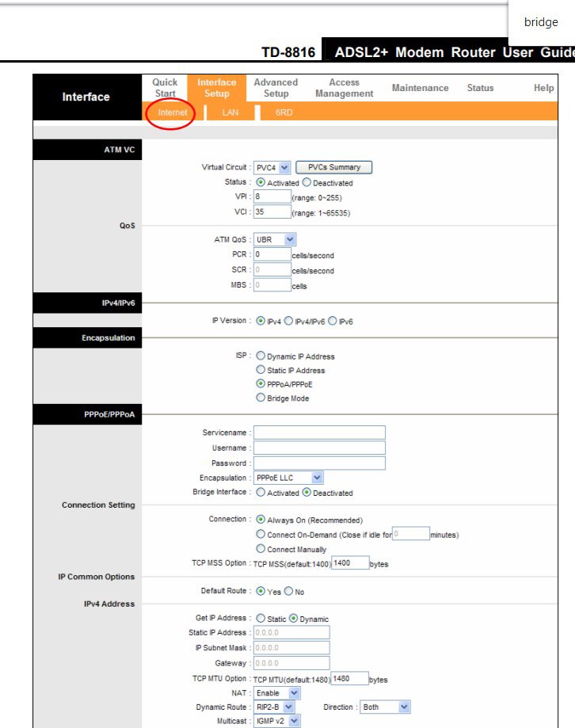
Task: Choose Bridge Mode ISP option
Action: 261,398
